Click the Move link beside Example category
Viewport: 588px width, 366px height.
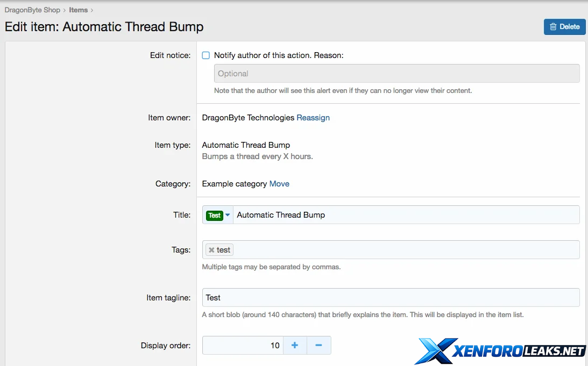point(279,184)
